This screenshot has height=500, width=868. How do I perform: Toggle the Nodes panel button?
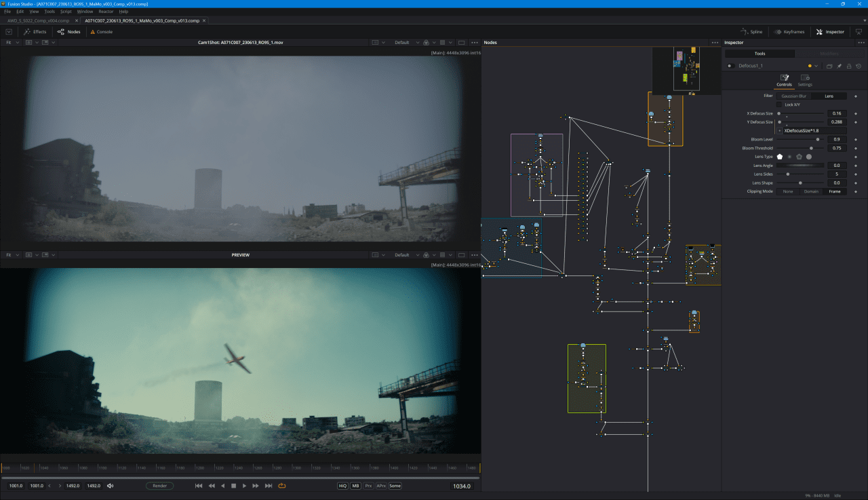click(x=68, y=32)
